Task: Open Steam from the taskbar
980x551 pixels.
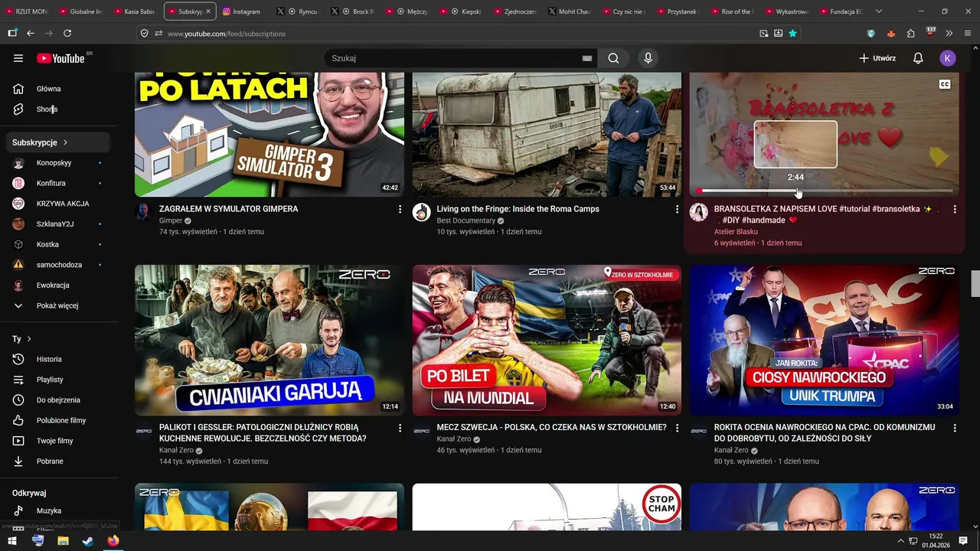Action: tap(88, 541)
